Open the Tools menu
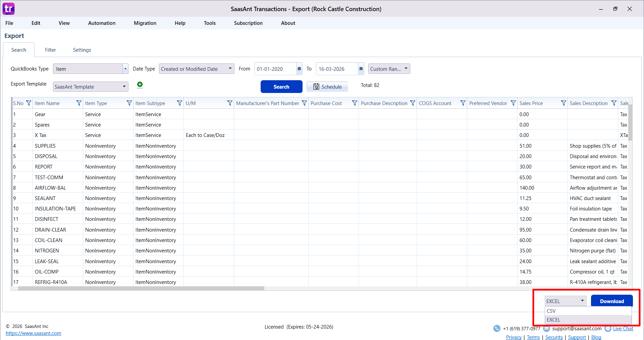This screenshot has width=644, height=340. point(210,23)
